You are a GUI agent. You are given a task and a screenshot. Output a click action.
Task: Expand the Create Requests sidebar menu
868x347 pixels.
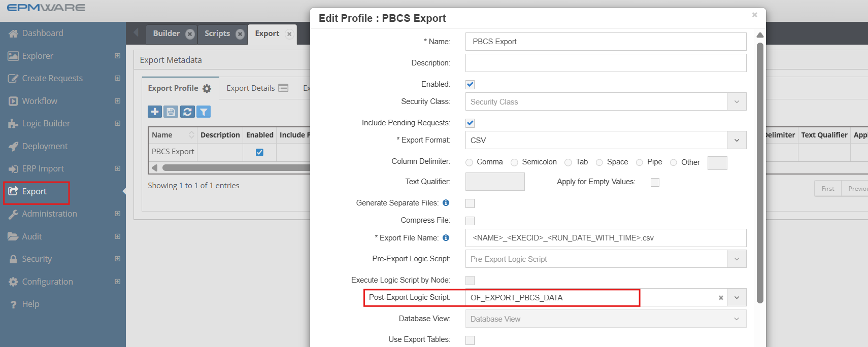pos(117,78)
